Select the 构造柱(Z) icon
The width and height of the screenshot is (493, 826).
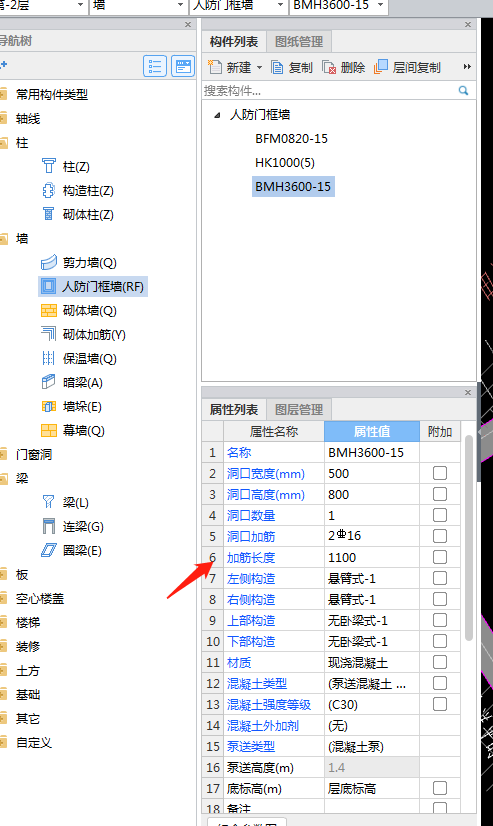pos(48,190)
